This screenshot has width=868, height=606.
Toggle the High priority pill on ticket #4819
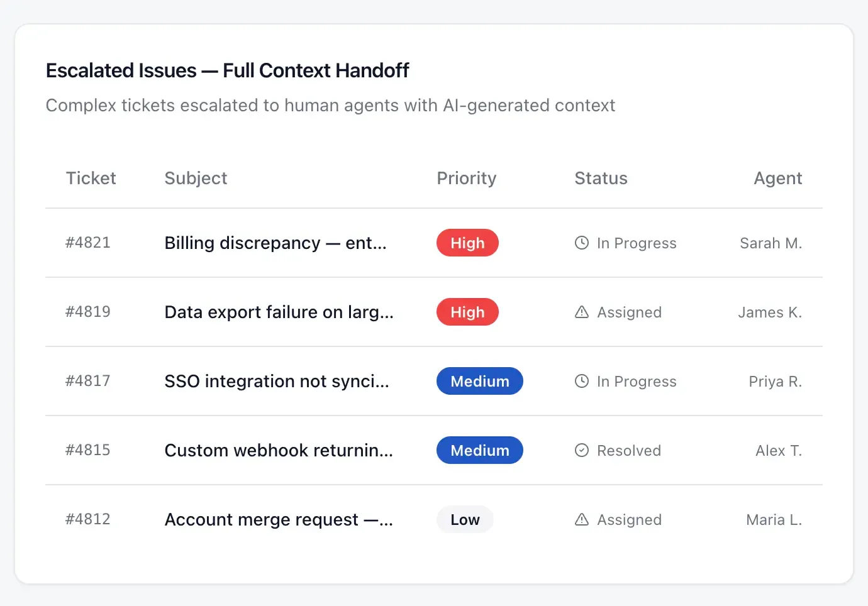tap(467, 312)
